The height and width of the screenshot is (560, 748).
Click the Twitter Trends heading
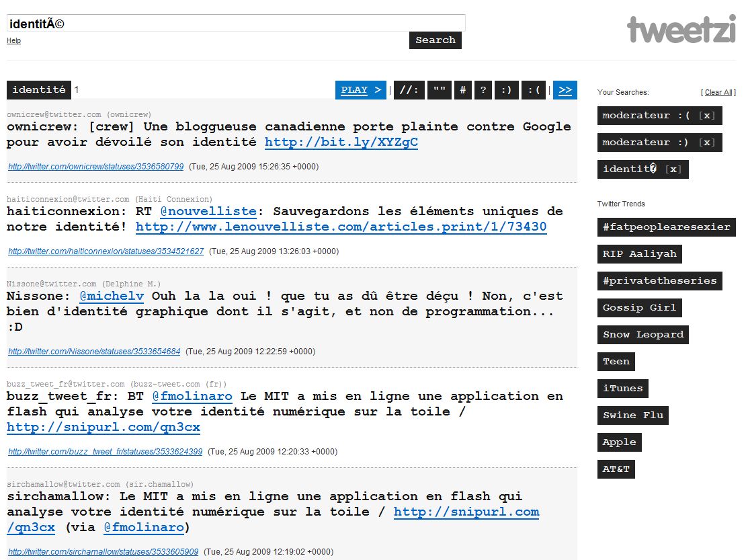pyautogui.click(x=620, y=204)
